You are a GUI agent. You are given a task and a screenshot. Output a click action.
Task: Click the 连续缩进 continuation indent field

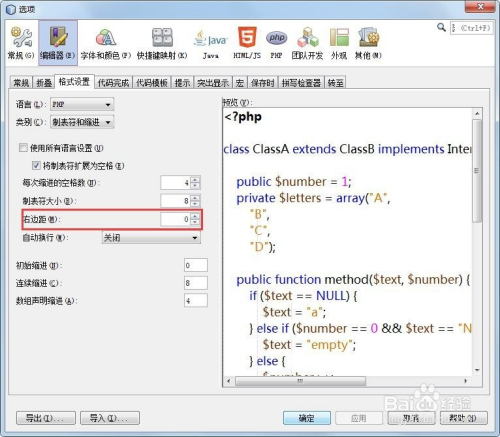pyautogui.click(x=196, y=283)
